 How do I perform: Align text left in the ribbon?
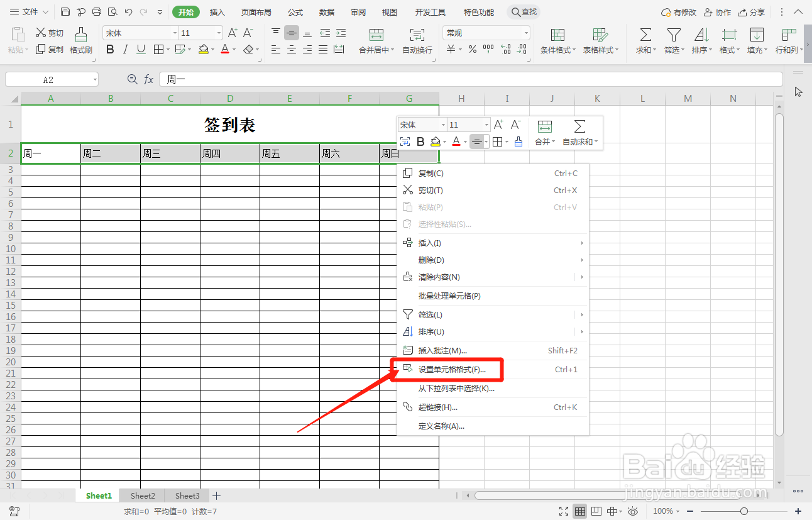click(276, 49)
